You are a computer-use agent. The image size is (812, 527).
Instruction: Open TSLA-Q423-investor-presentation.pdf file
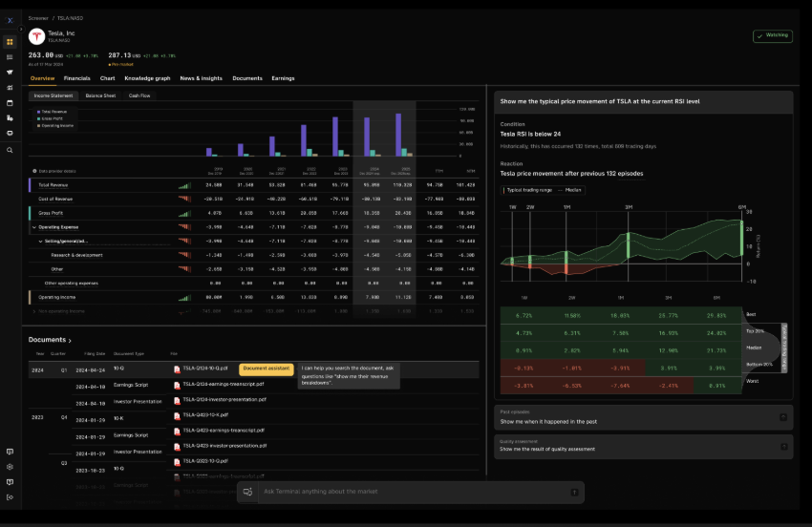click(224, 446)
